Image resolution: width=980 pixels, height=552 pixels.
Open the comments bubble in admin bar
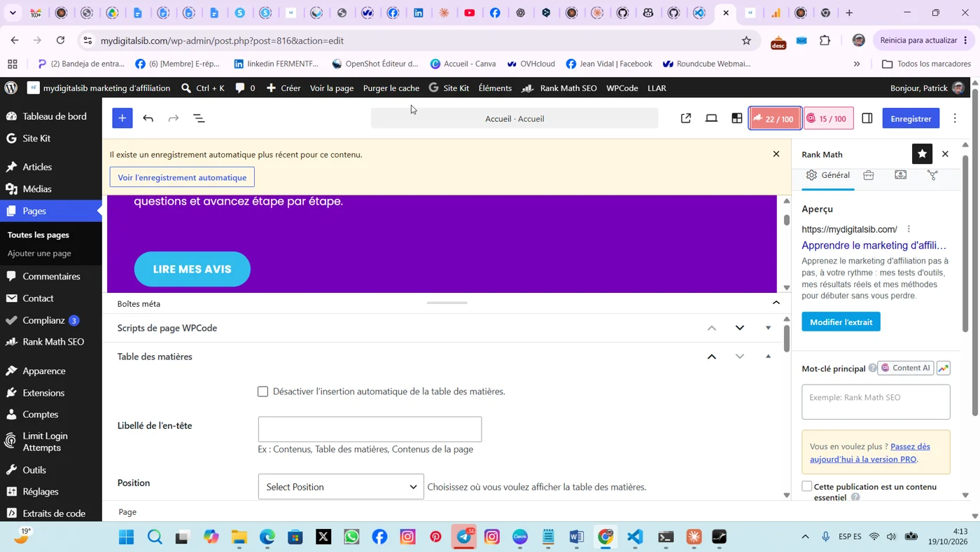point(246,88)
